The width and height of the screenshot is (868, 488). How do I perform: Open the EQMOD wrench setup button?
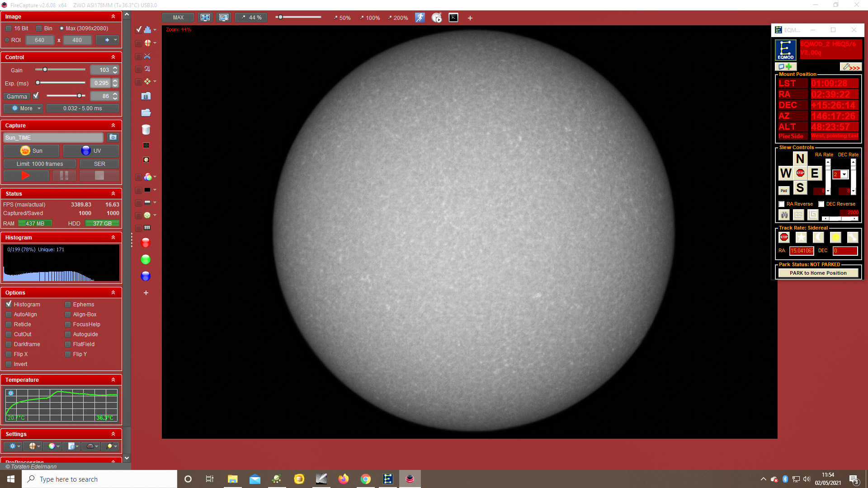(x=851, y=67)
